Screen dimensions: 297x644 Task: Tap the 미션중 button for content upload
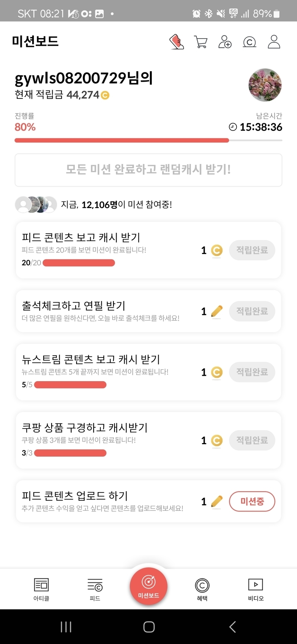pyautogui.click(x=252, y=501)
